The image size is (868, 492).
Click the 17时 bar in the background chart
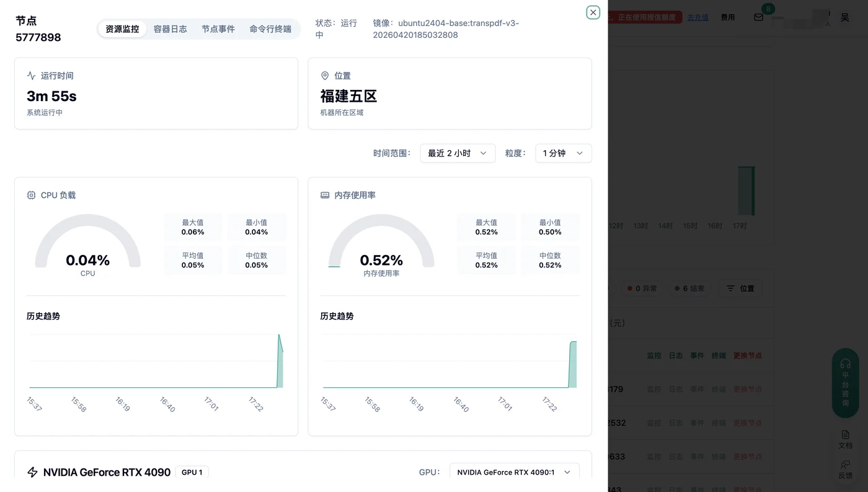pyautogui.click(x=746, y=190)
